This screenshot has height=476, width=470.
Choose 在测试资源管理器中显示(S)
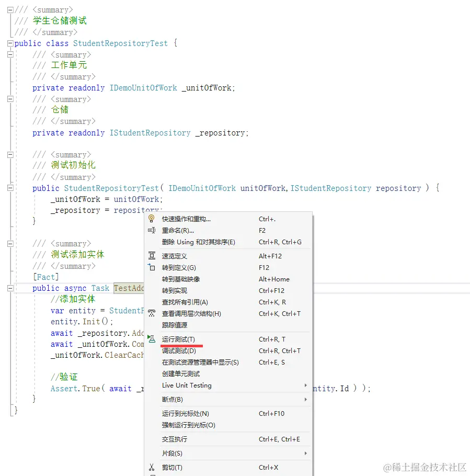click(228, 362)
